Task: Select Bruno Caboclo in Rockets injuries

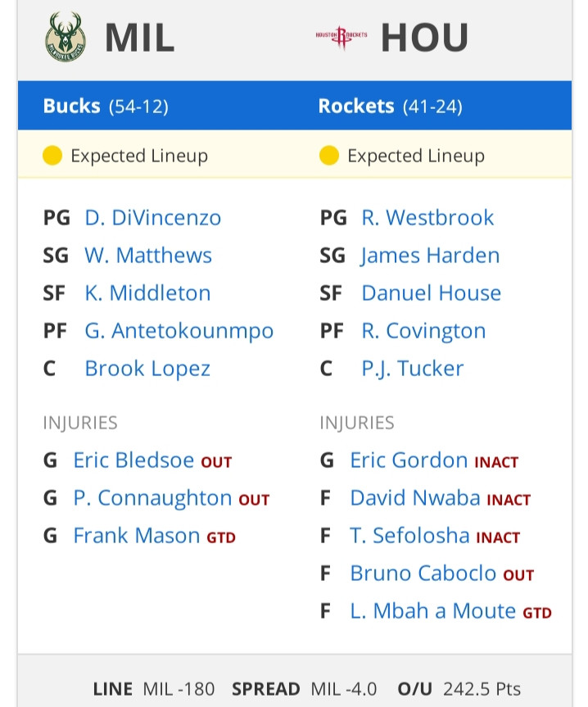Action: tap(423, 573)
